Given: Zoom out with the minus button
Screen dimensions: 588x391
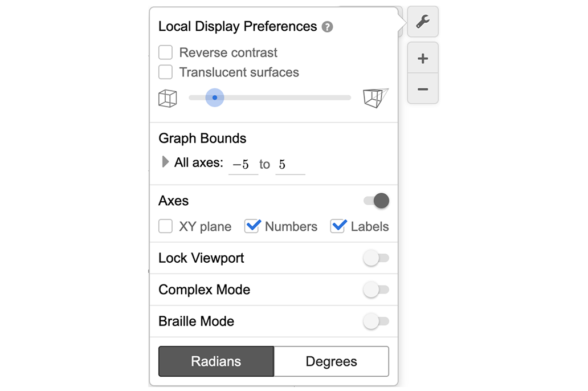Looking at the screenshot, I should coord(423,89).
